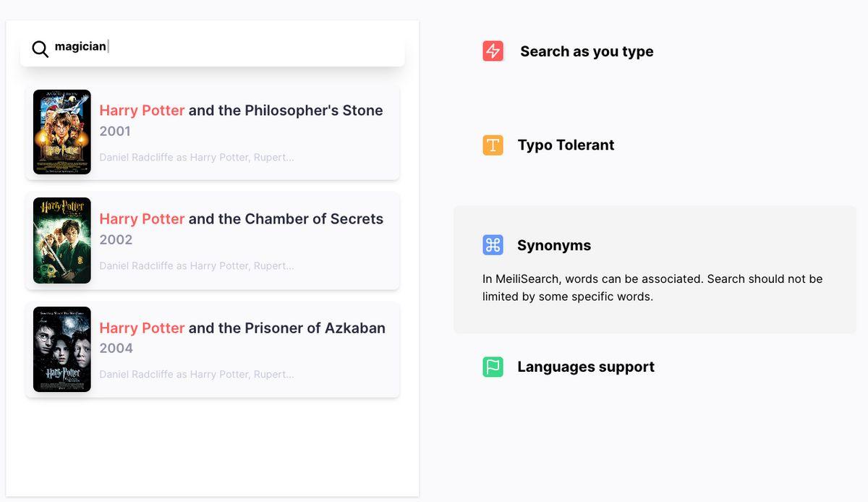The image size is (868, 502).
Task: Expand the Search as you type section
Action: pyautogui.click(x=587, y=51)
